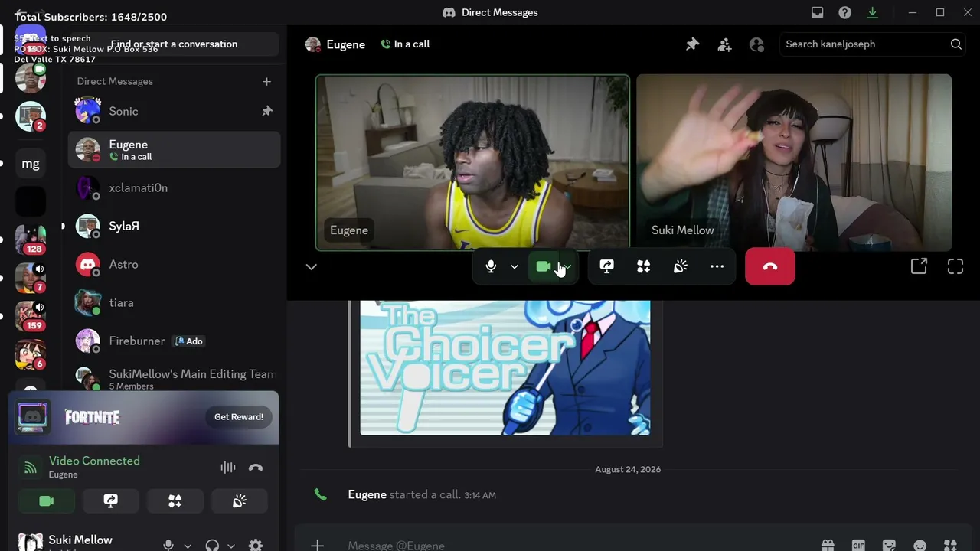Toggle camera in the voice panel
This screenshot has width=980, height=551.
[47, 500]
